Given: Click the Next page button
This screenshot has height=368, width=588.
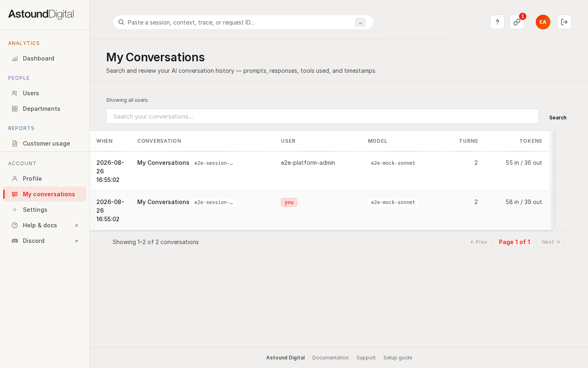Looking at the screenshot, I should [551, 242].
